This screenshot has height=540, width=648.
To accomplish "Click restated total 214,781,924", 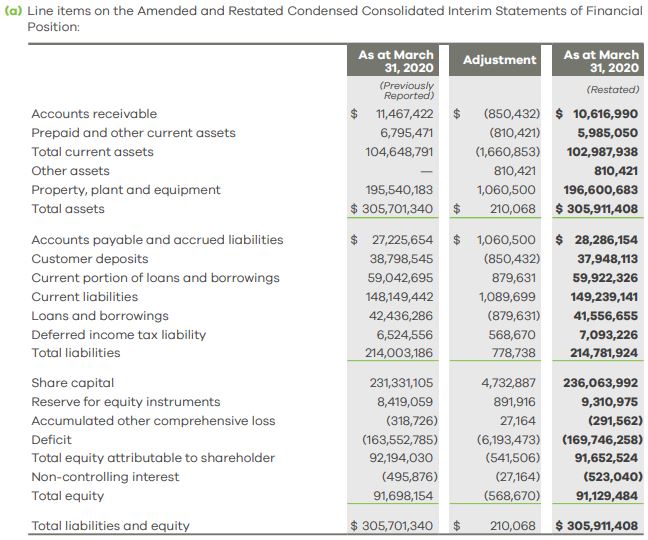I will pyautogui.click(x=604, y=353).
